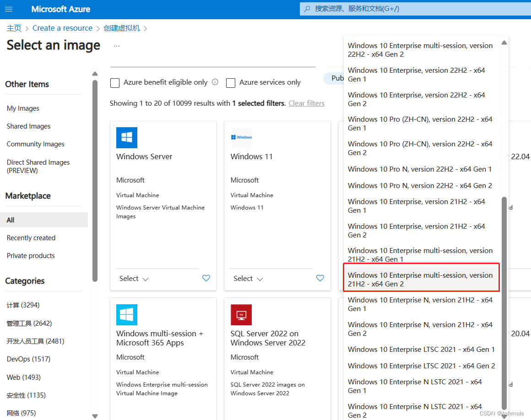Filter by 管理工具 (2642) category
Screen dimensions: 531x420
coord(29,323)
